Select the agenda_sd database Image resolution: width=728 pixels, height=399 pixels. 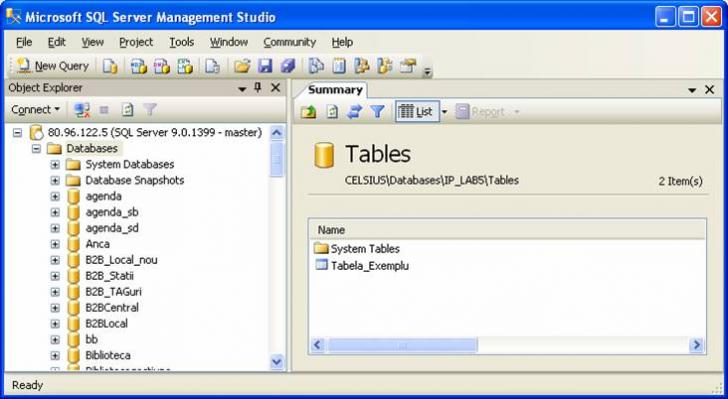[x=112, y=228]
